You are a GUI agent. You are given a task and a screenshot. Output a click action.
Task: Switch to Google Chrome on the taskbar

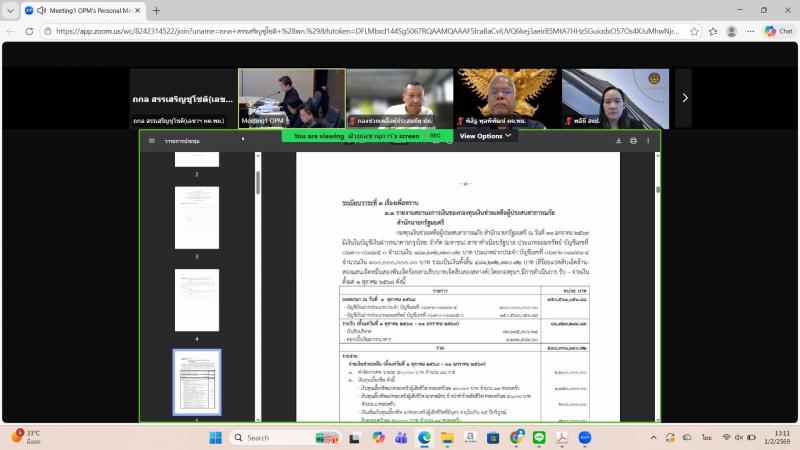point(516,438)
